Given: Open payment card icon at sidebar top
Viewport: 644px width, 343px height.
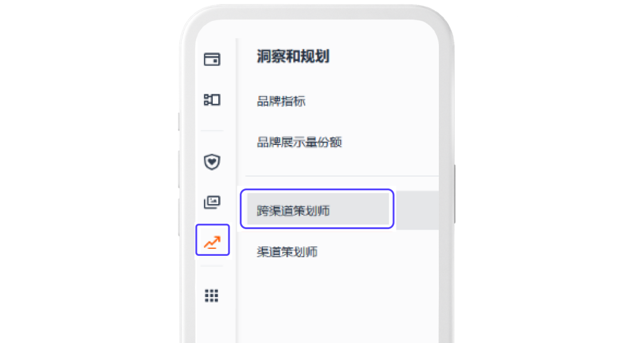Looking at the screenshot, I should click(x=212, y=59).
